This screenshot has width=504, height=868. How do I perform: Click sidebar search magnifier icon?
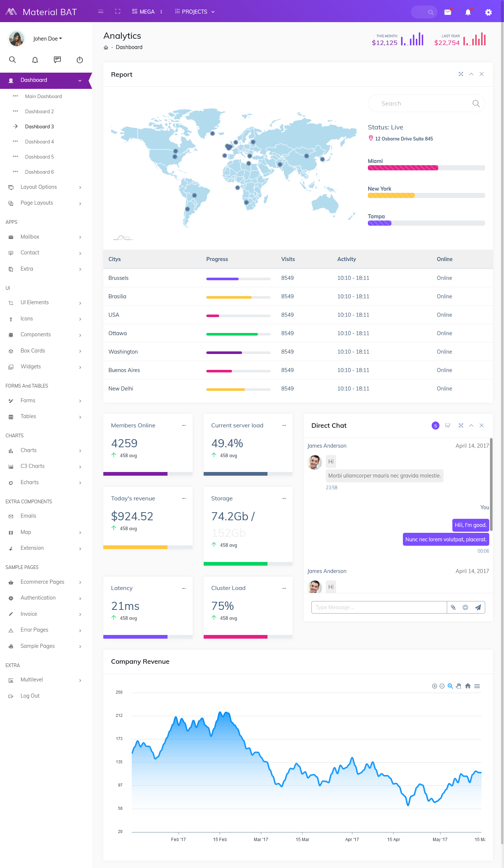pos(13,60)
